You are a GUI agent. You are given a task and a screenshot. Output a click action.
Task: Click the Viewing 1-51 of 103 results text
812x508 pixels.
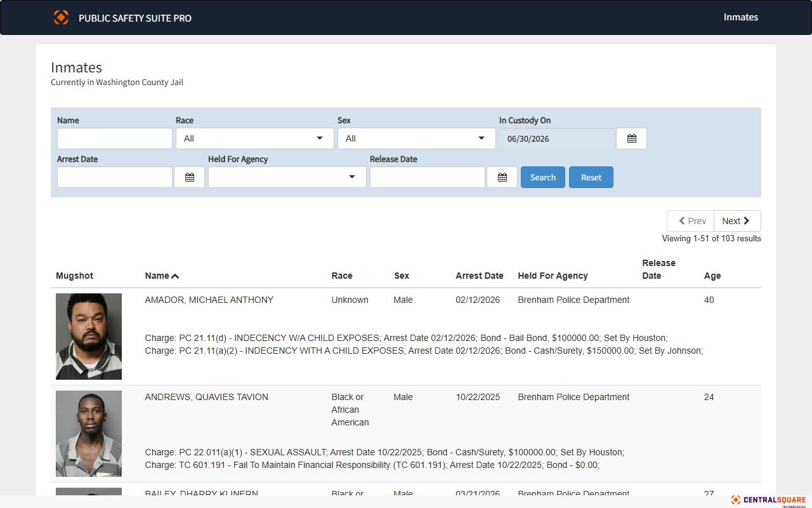click(x=711, y=239)
